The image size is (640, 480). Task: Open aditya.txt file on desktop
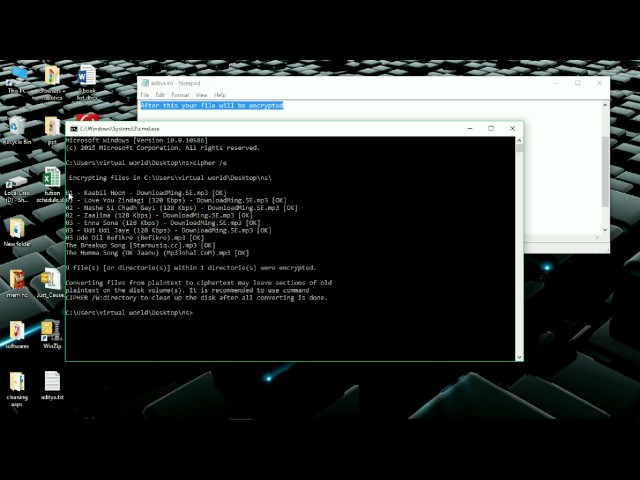tap(52, 385)
